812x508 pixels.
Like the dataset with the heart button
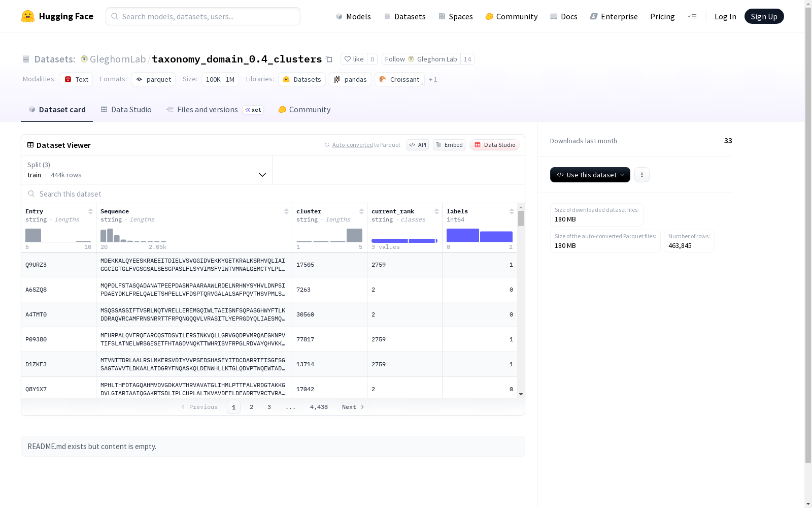(354, 59)
